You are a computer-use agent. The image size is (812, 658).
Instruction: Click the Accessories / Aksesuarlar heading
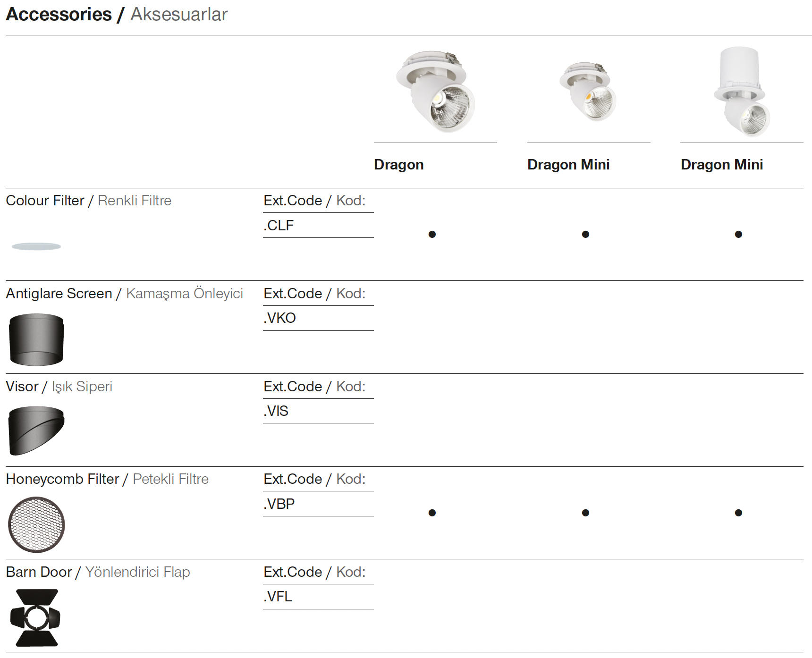pyautogui.click(x=117, y=15)
